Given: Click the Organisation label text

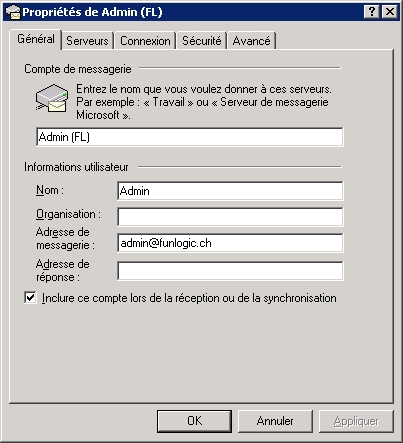Looking at the screenshot, I should [68, 214].
